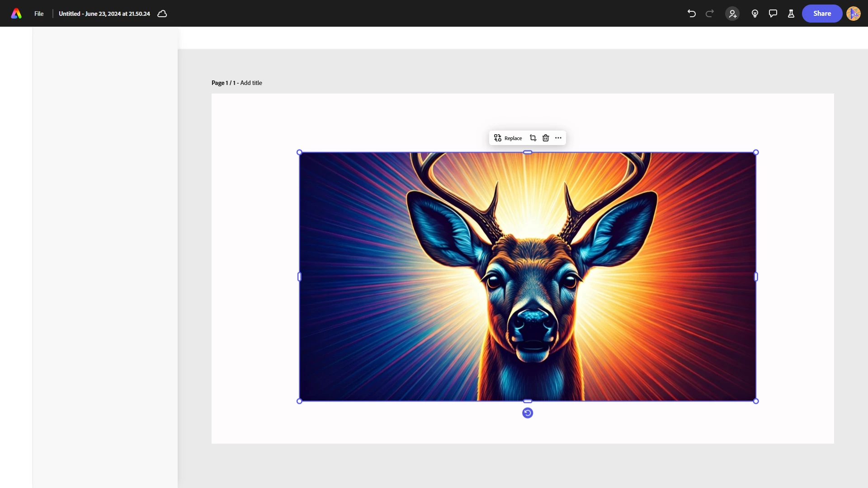Click the Untitled document name field
Viewport: 868px width, 488px height.
tap(104, 14)
